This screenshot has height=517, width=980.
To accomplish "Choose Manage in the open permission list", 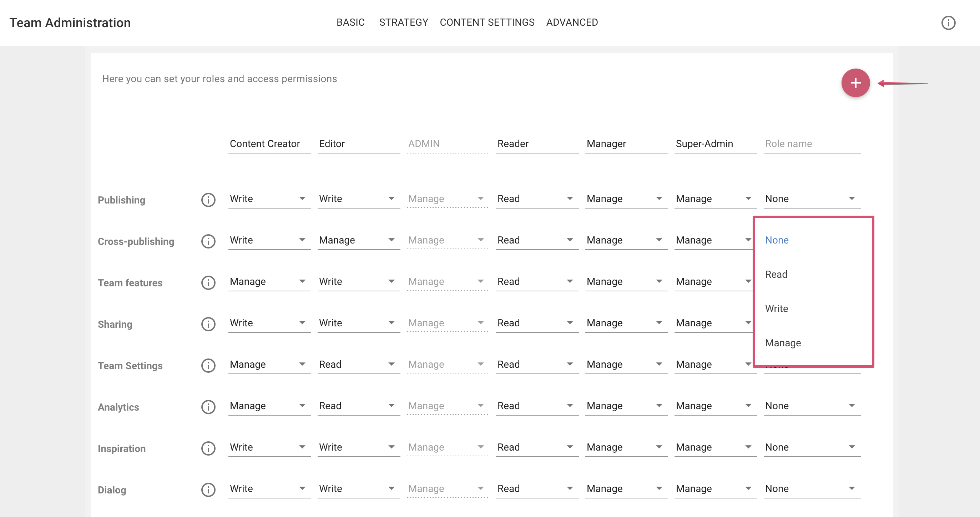I will (x=813, y=343).
